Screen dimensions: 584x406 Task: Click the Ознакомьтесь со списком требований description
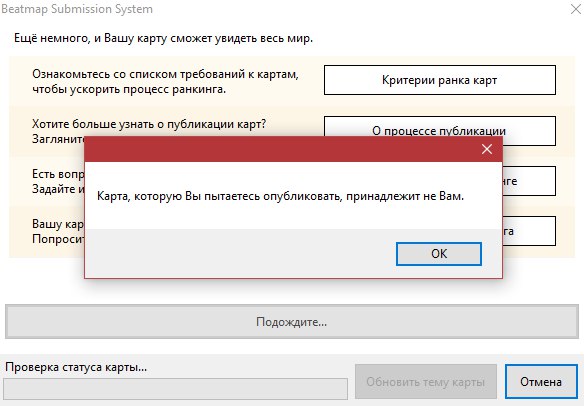[166, 82]
